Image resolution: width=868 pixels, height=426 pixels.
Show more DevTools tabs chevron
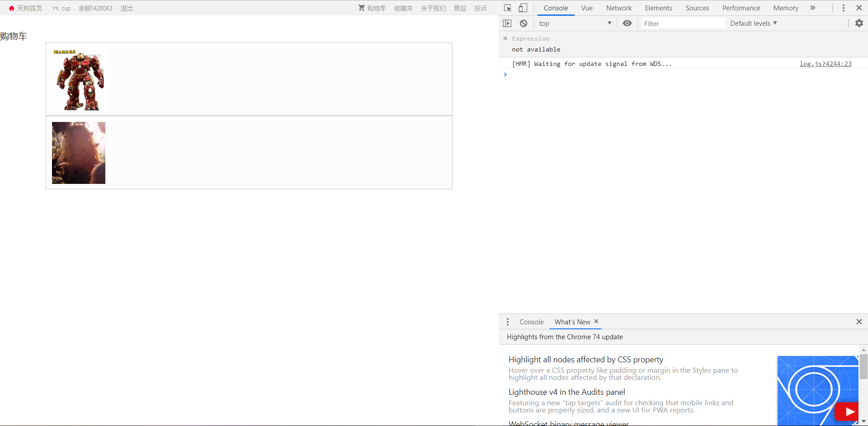point(812,8)
